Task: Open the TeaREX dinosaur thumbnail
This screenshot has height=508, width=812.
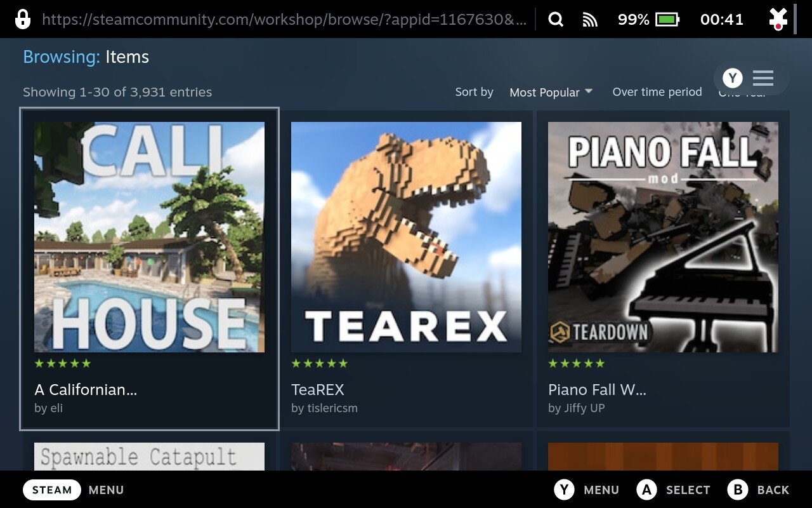Action: (406, 237)
